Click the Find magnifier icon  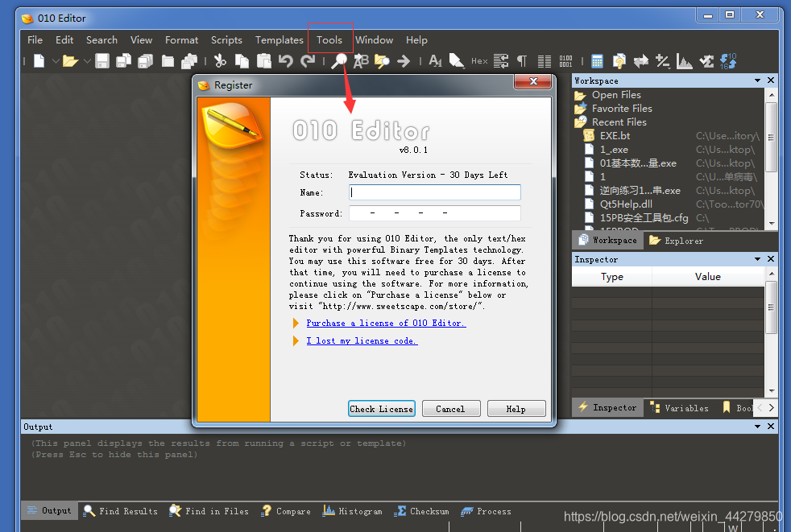(338, 61)
